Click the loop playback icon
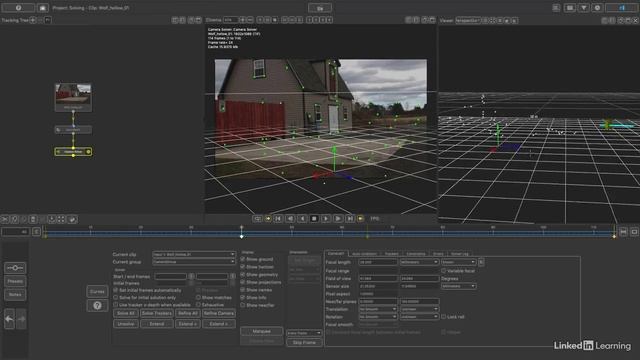The image size is (640, 360). (x=258, y=219)
